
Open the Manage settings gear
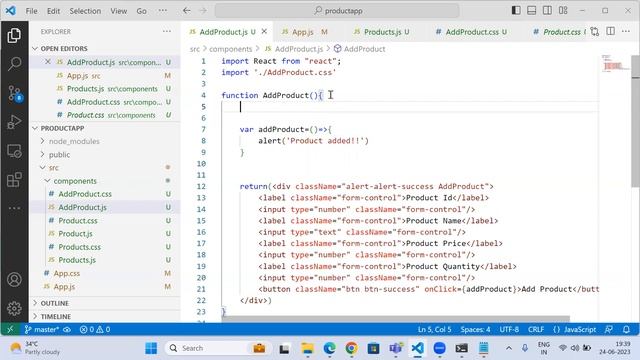point(14,308)
